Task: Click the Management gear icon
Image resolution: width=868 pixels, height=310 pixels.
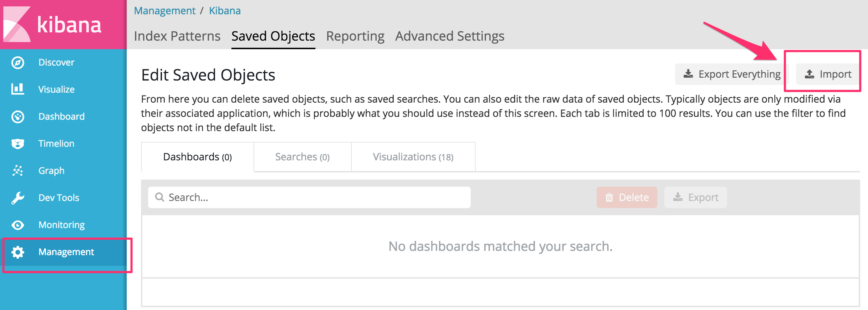Action: [x=18, y=252]
